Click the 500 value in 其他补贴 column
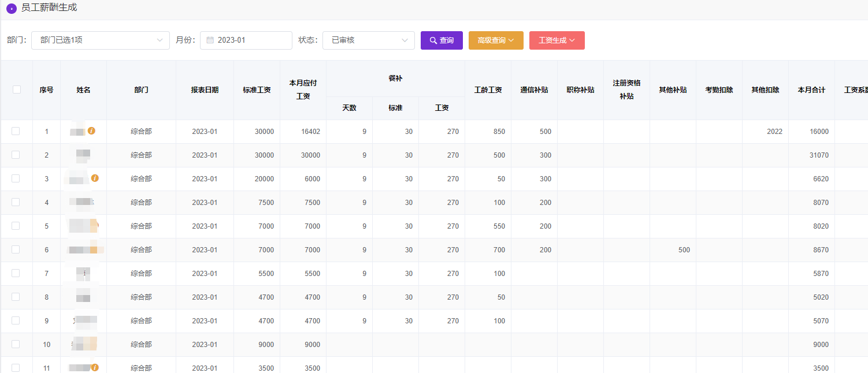Viewport: 868px width, 373px height. pyautogui.click(x=684, y=250)
